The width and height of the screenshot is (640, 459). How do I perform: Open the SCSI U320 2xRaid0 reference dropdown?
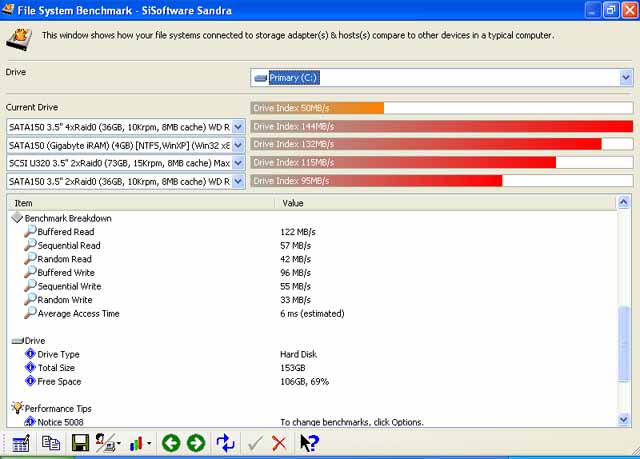[x=238, y=163]
